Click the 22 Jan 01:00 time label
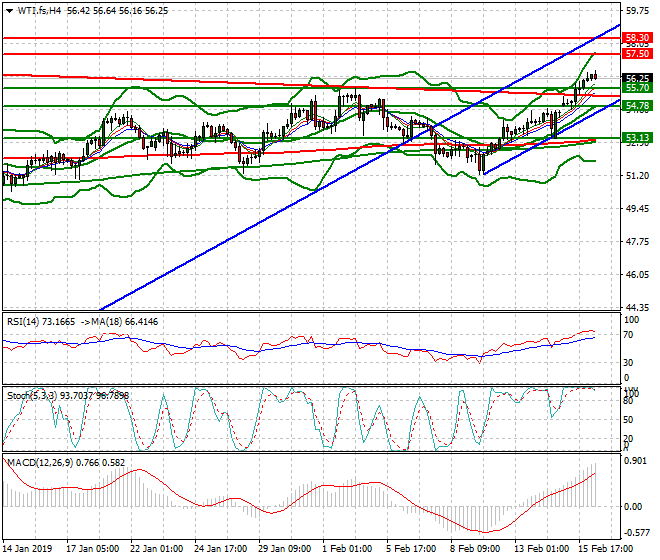 157,549
